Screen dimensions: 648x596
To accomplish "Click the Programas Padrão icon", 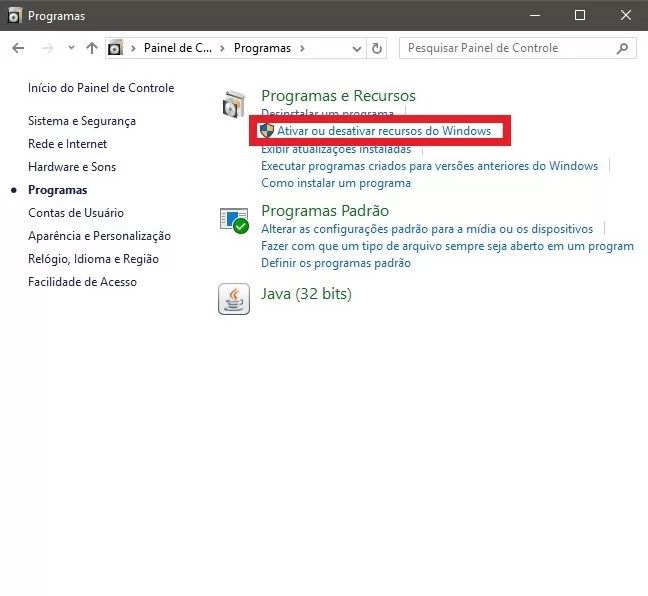I will point(233,221).
